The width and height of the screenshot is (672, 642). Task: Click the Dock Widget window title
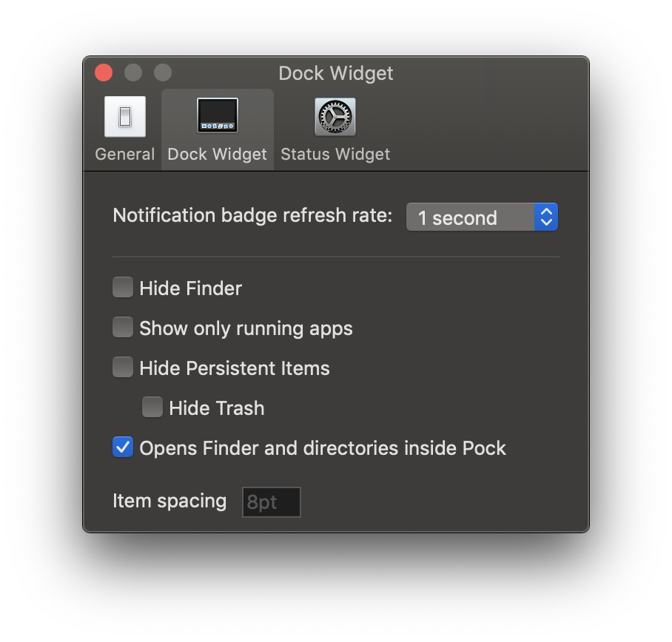[335, 73]
